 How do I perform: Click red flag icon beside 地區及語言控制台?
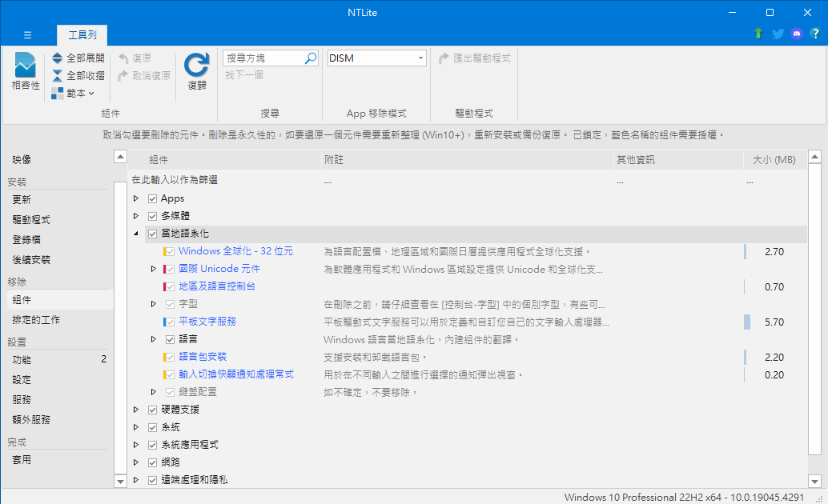165,286
